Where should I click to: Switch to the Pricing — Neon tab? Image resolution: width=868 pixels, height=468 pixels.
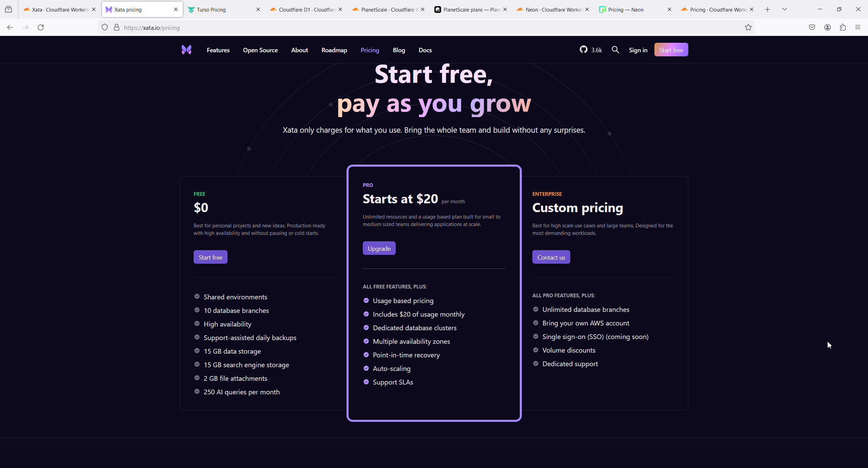point(626,10)
